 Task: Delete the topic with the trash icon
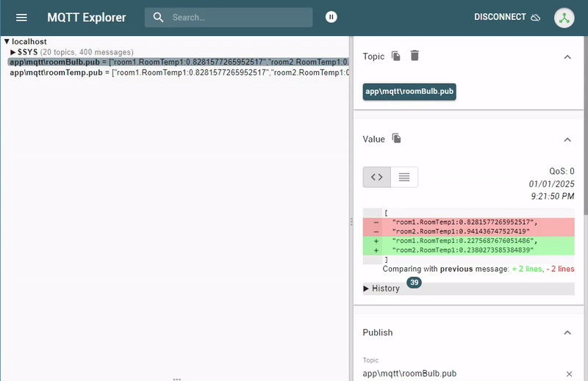pos(415,56)
